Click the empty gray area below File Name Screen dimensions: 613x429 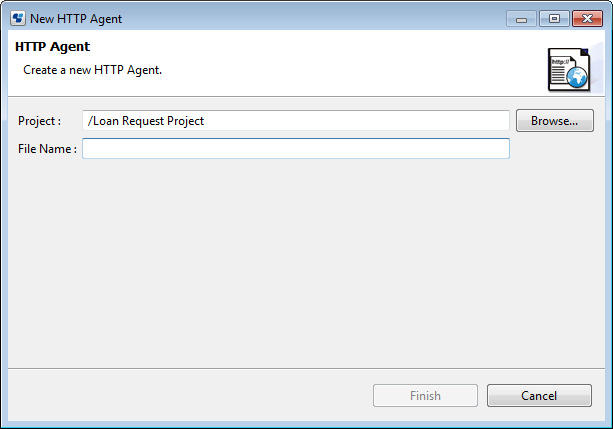(300, 260)
